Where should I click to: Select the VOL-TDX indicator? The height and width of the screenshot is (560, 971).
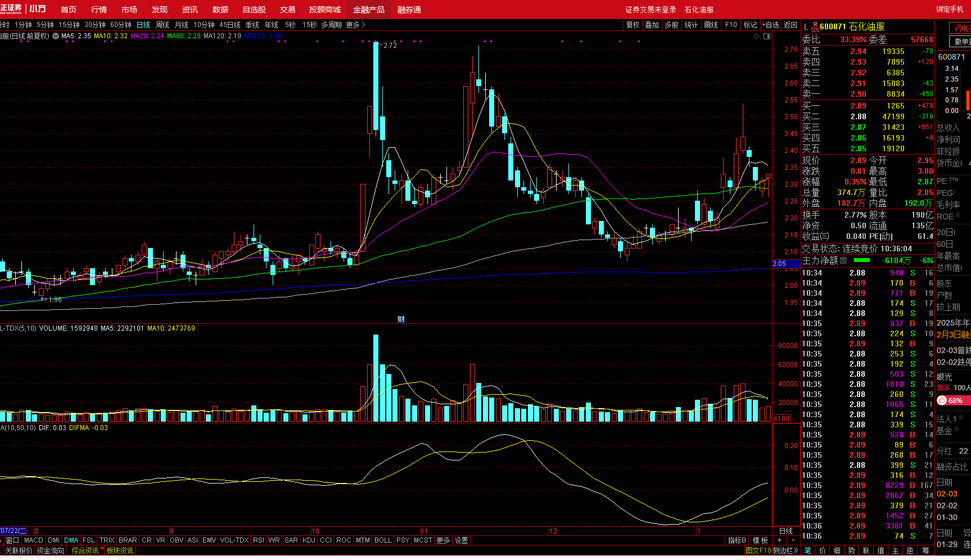[234, 540]
